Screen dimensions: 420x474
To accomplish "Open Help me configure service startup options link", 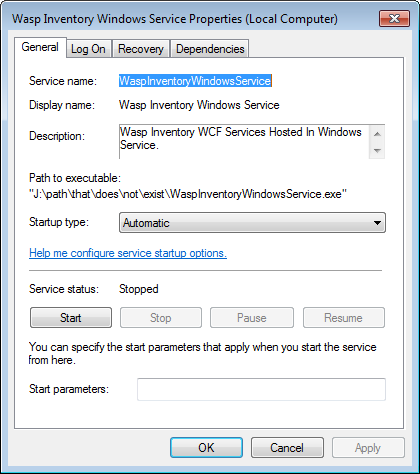I will click(x=128, y=253).
